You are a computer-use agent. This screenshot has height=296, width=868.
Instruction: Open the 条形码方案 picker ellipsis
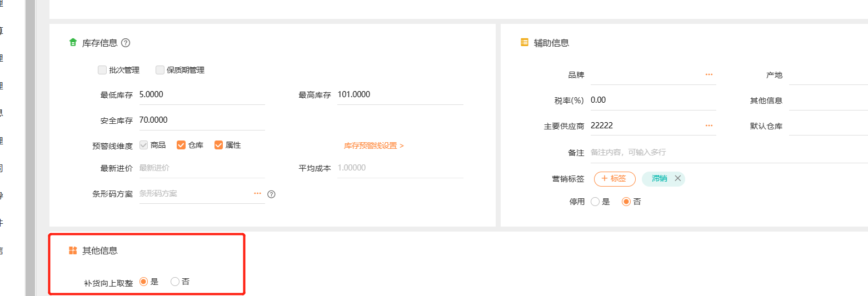click(x=257, y=193)
